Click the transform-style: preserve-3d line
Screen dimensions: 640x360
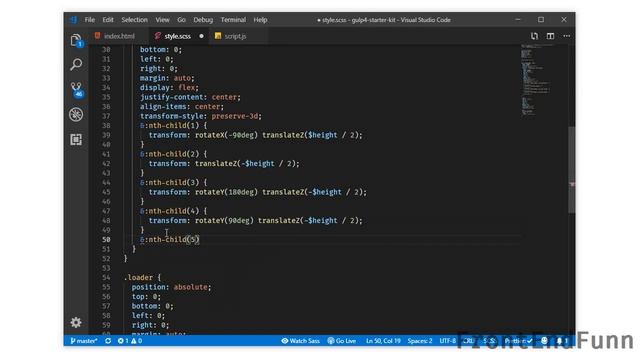200,116
